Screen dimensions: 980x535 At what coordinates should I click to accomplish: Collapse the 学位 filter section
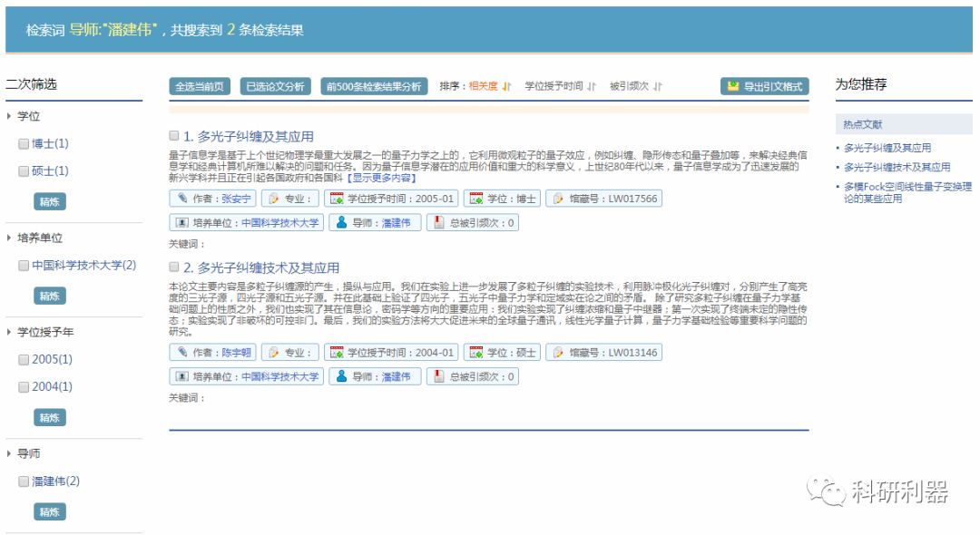(x=9, y=116)
